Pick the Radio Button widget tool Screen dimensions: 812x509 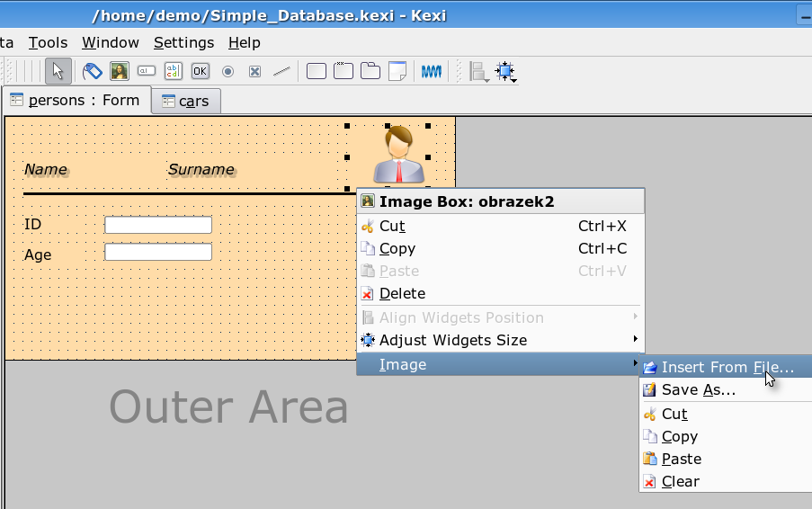click(228, 71)
